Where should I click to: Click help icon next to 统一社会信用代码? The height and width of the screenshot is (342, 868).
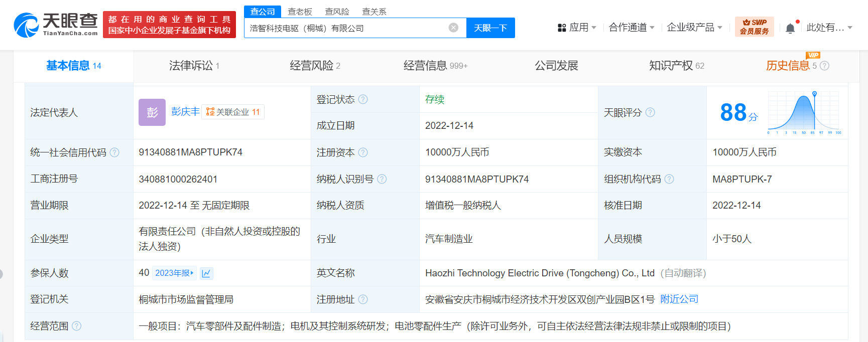click(114, 152)
